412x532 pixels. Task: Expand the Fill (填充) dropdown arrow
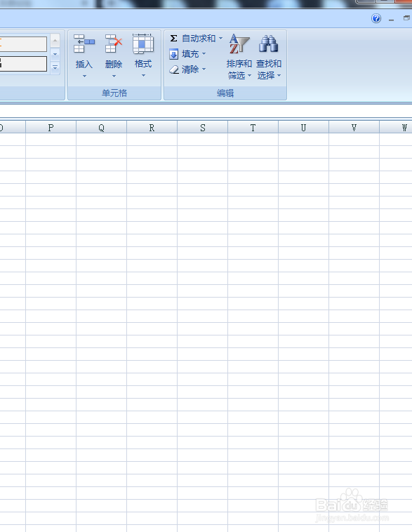(x=204, y=53)
